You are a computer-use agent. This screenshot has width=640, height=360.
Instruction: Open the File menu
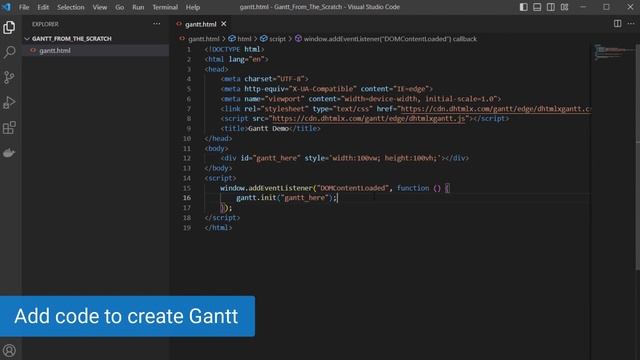coord(24,7)
